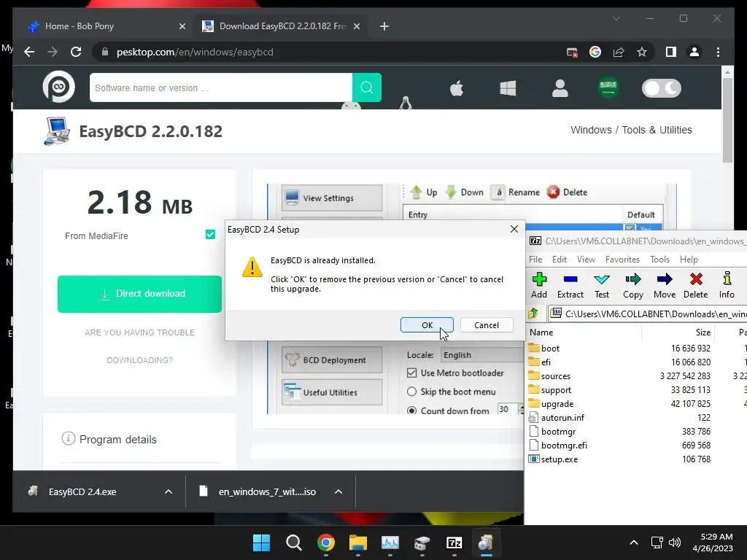The width and height of the screenshot is (747, 560).
Task: Click OK in the EasyBCD Setup dialog
Action: [427, 324]
